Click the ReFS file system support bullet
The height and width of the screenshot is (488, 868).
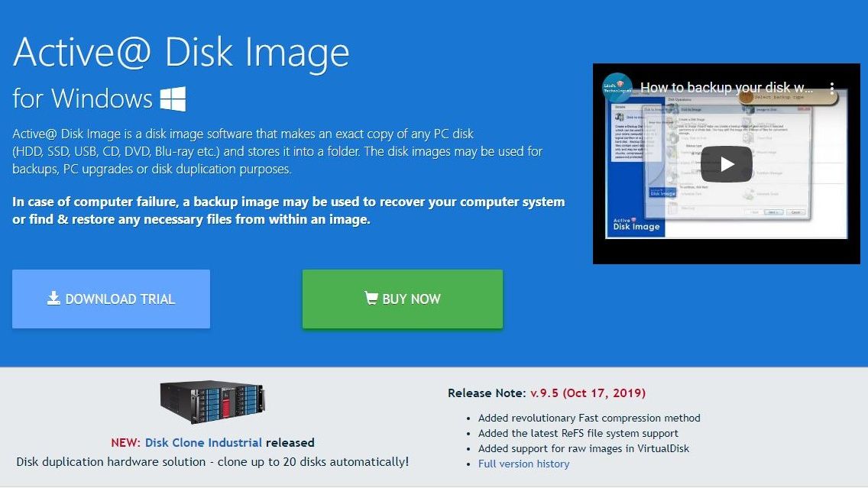click(578, 433)
